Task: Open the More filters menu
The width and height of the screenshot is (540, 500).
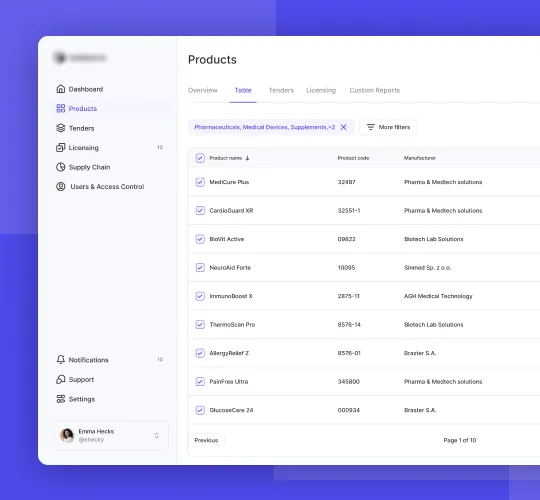Action: pyautogui.click(x=388, y=127)
